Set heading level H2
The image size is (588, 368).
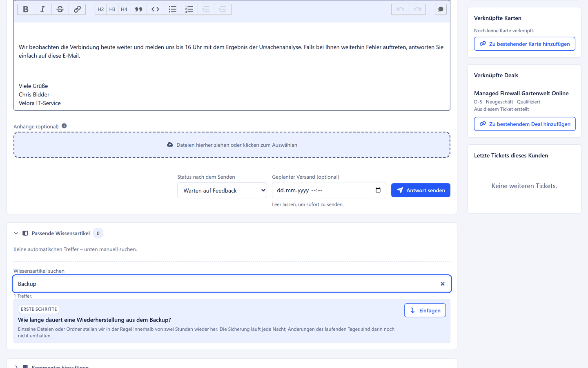click(x=101, y=9)
